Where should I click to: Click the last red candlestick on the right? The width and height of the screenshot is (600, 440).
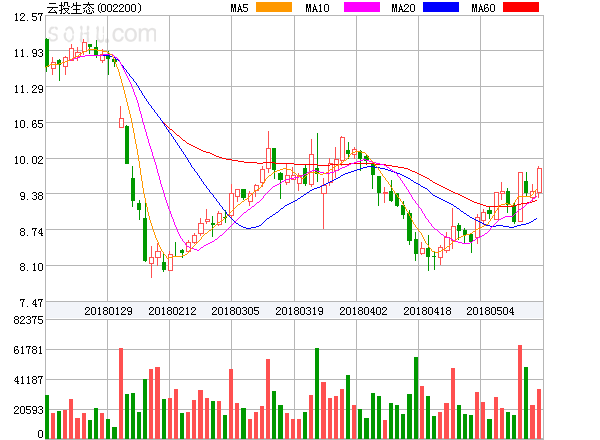point(539,182)
